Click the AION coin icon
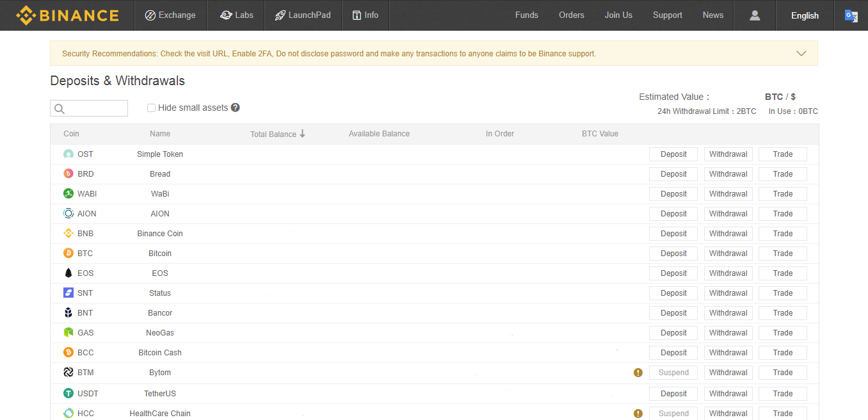Screen dimensions: 868x420 point(68,214)
